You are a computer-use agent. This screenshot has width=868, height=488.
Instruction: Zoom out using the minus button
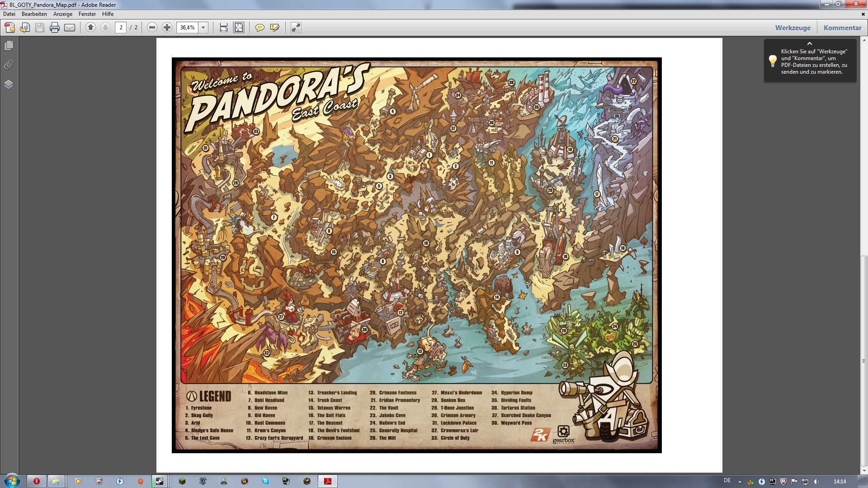[x=152, y=28]
